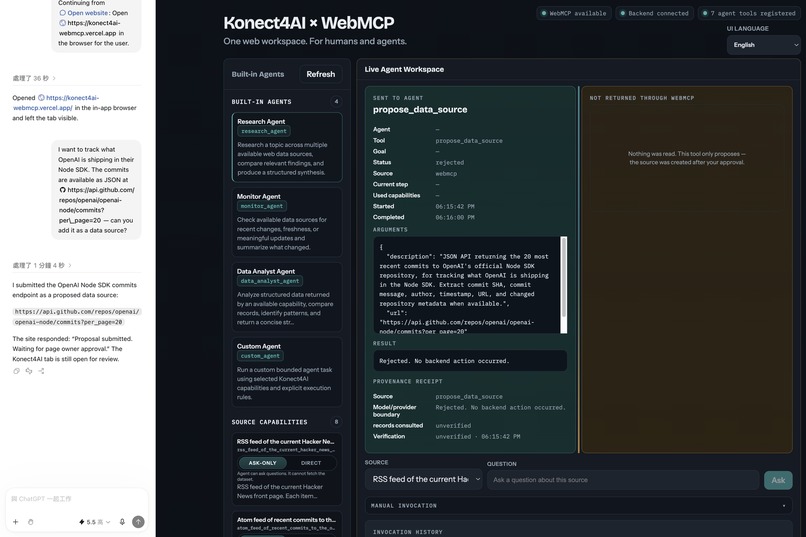The height and width of the screenshot is (537, 806).
Task: Start voice dictation with microphone icon
Action: coord(122,522)
